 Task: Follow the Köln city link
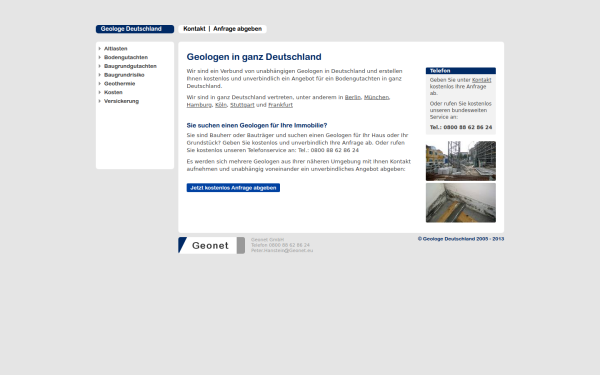click(x=221, y=105)
